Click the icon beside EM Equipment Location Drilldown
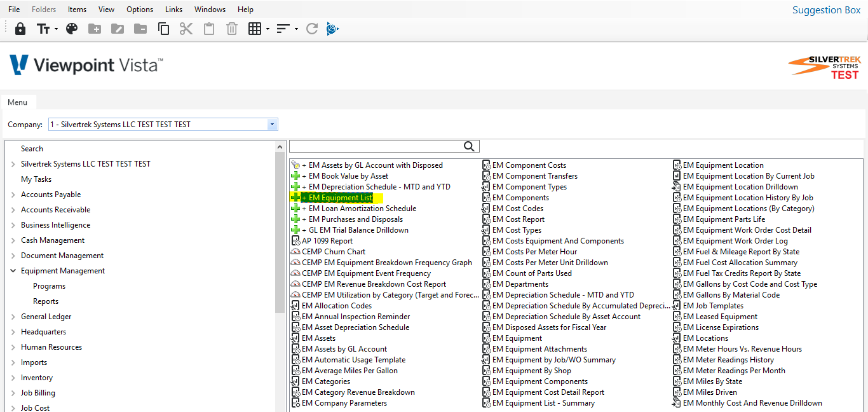 677,187
